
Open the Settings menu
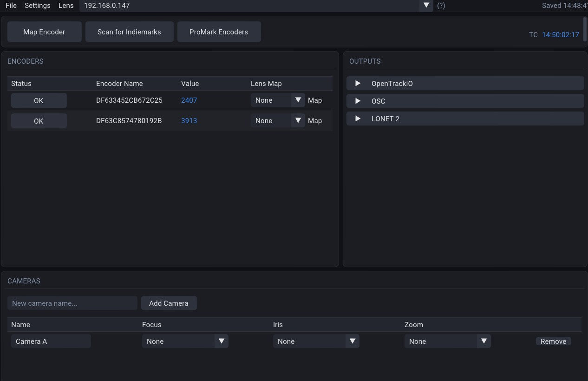click(x=38, y=6)
